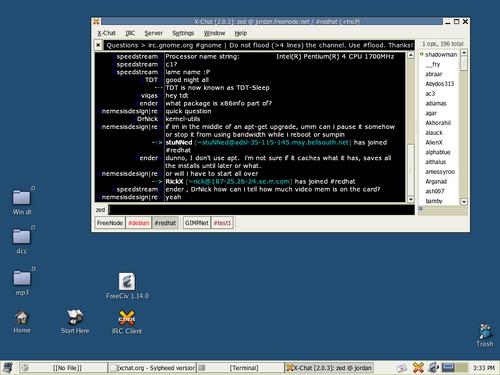Select user adiamas in the list

tap(435, 103)
